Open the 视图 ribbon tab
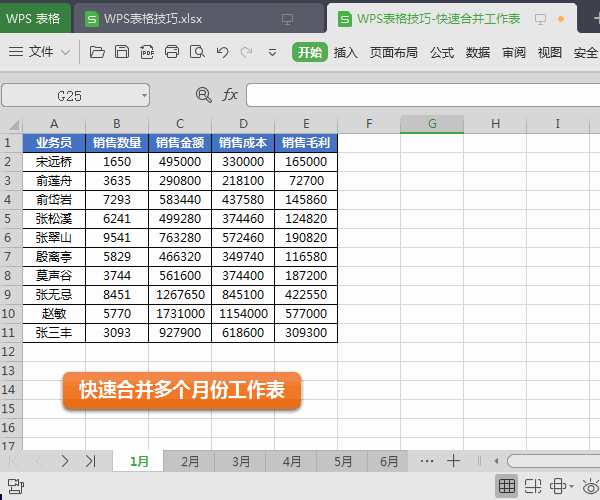This screenshot has height=500, width=600. (549, 52)
